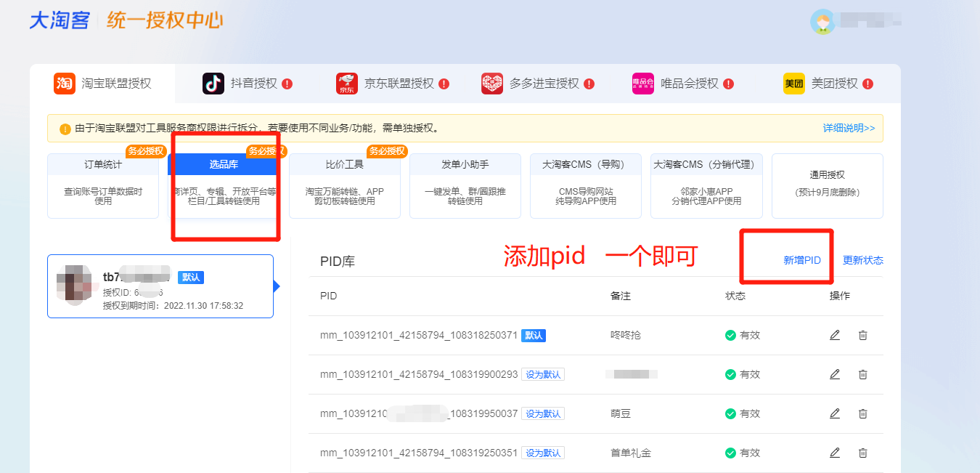The height and width of the screenshot is (473, 980).
Task: Click the Vipshop pink logo icon
Action: point(643,84)
